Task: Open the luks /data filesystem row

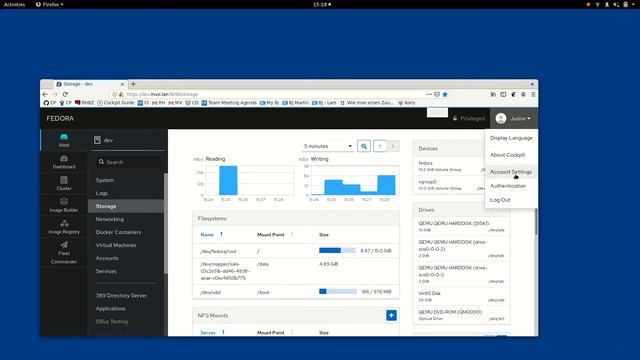Action: click(x=296, y=271)
